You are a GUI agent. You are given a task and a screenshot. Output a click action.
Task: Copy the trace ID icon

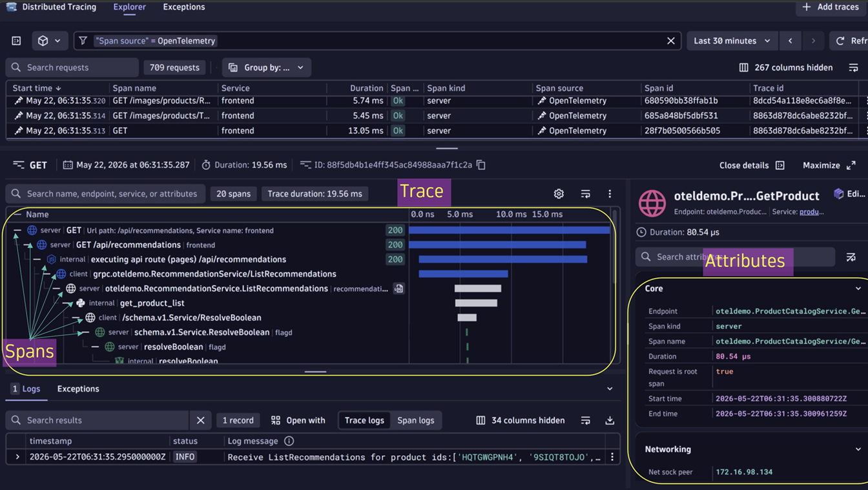(x=481, y=165)
